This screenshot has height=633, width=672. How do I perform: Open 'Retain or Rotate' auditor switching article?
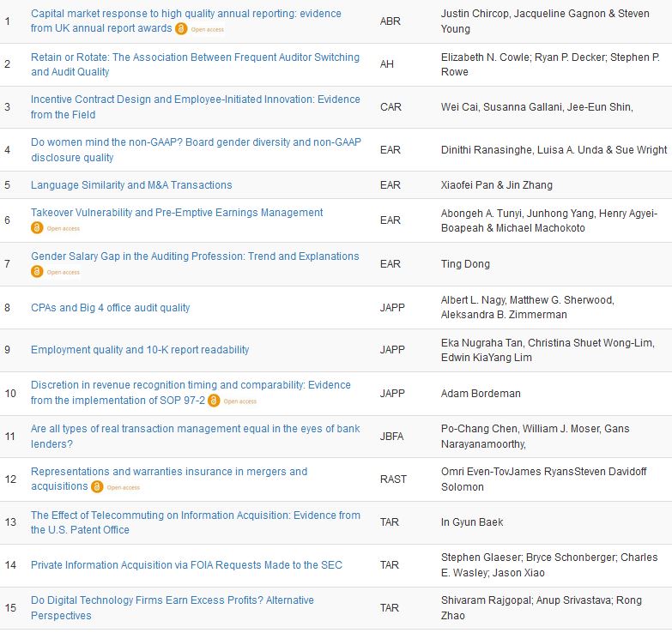pyautogui.click(x=195, y=64)
